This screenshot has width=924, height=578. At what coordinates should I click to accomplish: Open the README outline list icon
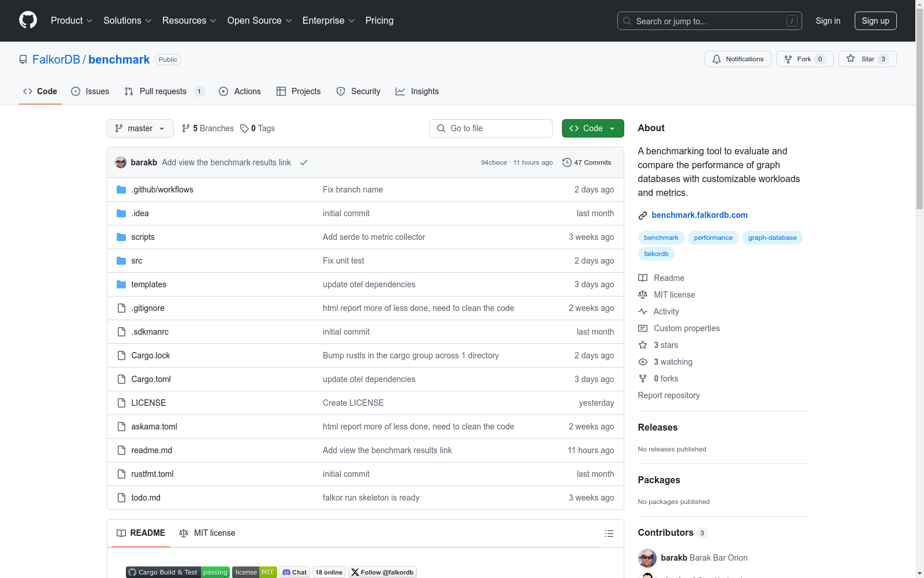click(609, 533)
